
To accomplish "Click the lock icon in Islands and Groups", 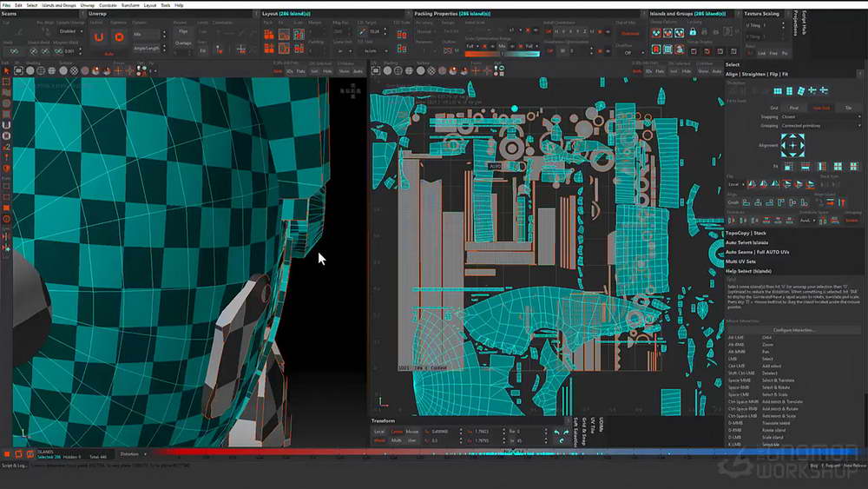I will click(693, 32).
